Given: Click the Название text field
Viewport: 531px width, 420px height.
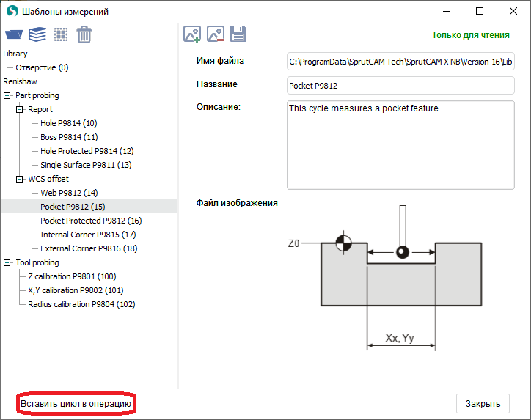Looking at the screenshot, I should pyautogui.click(x=400, y=85).
